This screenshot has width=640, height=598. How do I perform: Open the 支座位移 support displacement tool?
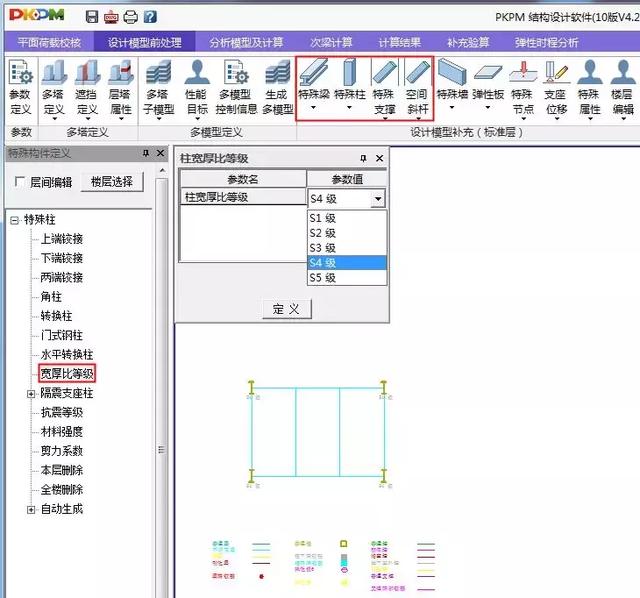555,85
